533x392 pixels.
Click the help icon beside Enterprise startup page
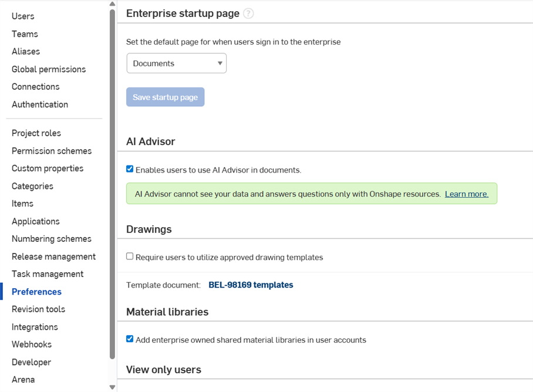(248, 13)
